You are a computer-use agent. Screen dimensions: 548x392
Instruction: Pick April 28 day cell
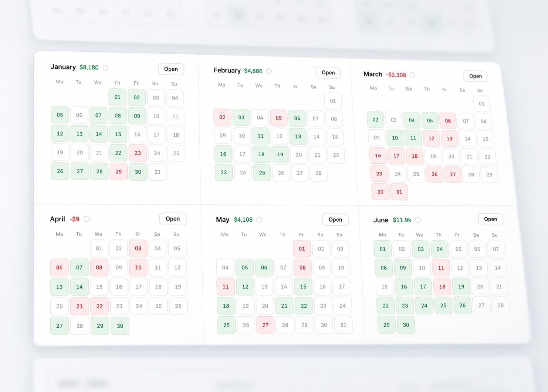click(x=80, y=326)
